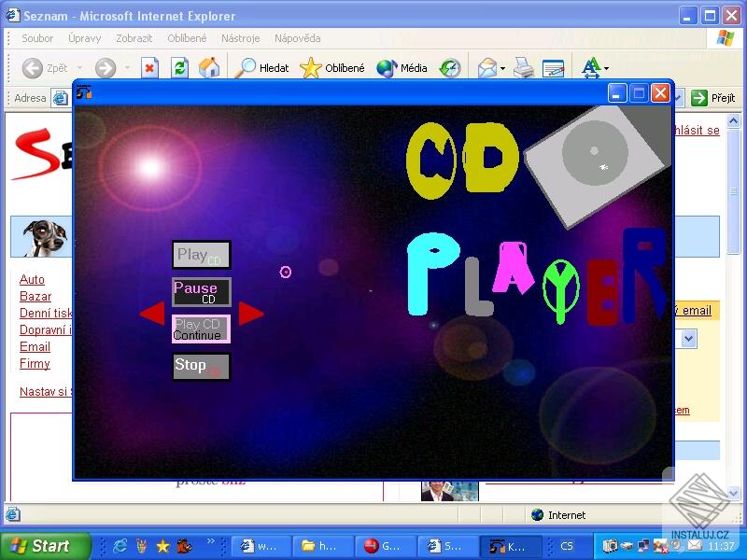
Task: Click the Stop loading red X icon
Action: point(149,68)
